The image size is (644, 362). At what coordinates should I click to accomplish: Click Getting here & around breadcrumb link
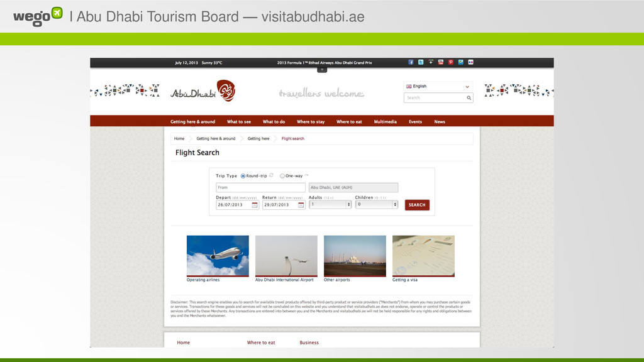[x=216, y=139]
